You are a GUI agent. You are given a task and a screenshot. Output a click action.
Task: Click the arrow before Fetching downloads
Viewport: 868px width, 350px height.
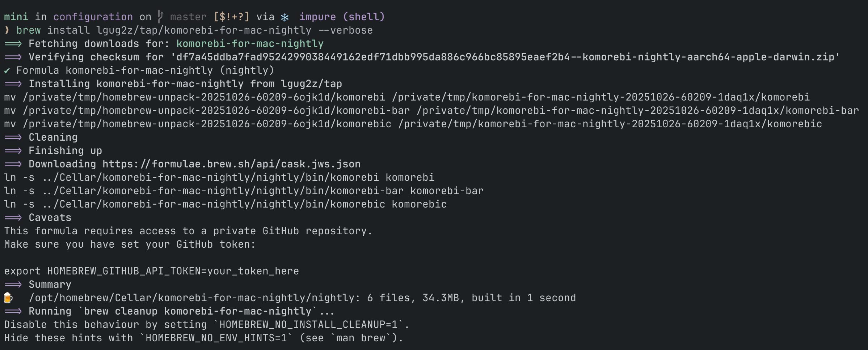pyautogui.click(x=13, y=44)
